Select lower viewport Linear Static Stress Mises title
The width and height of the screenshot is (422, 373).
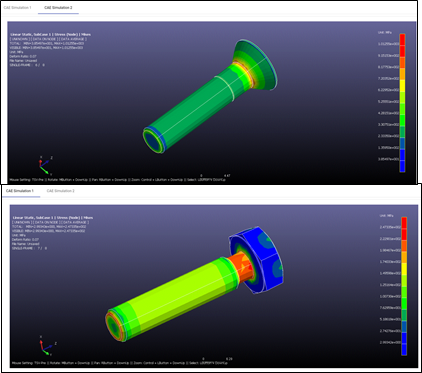(53, 217)
